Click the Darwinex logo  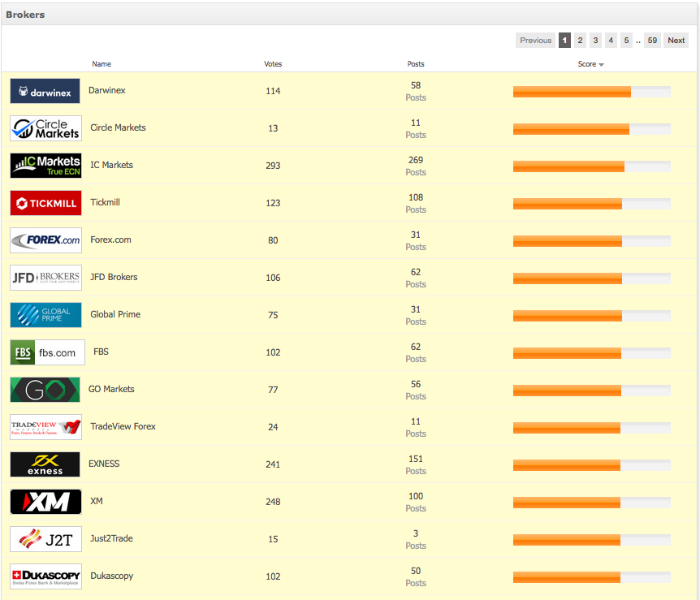(45, 91)
